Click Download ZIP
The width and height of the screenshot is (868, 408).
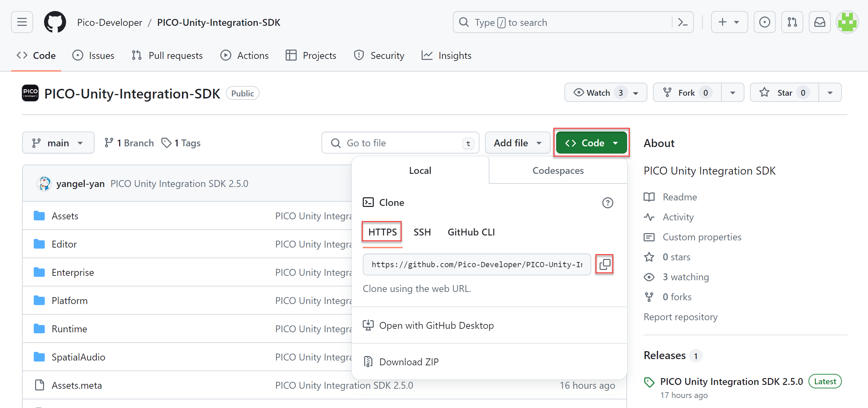tap(409, 362)
